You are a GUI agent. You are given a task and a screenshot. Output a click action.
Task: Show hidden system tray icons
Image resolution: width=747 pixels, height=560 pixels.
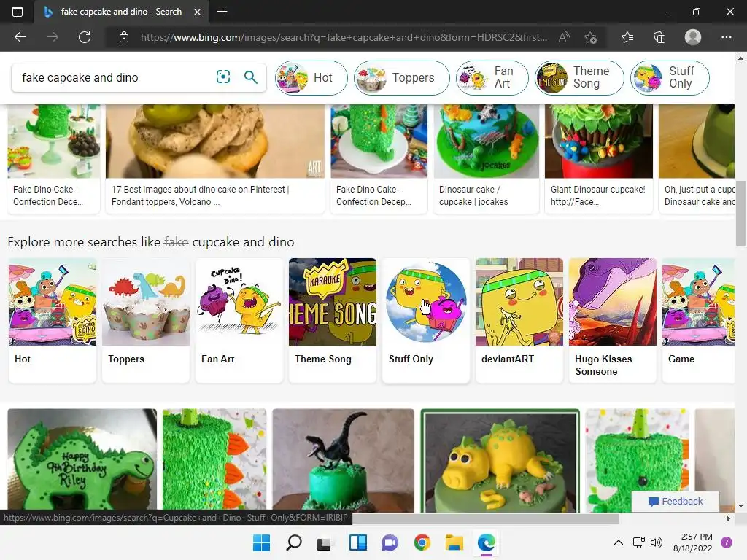click(x=618, y=542)
